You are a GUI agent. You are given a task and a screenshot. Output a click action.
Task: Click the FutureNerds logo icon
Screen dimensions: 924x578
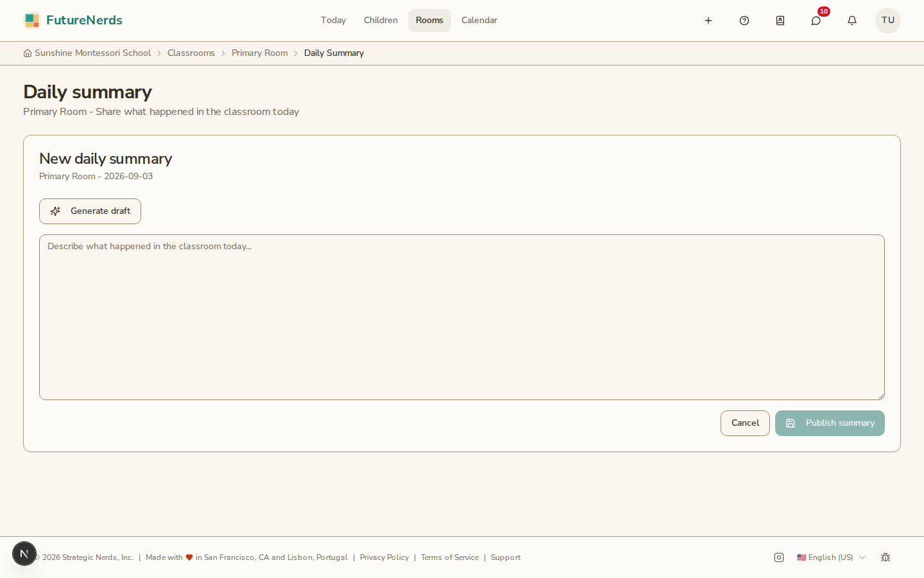[x=31, y=21]
